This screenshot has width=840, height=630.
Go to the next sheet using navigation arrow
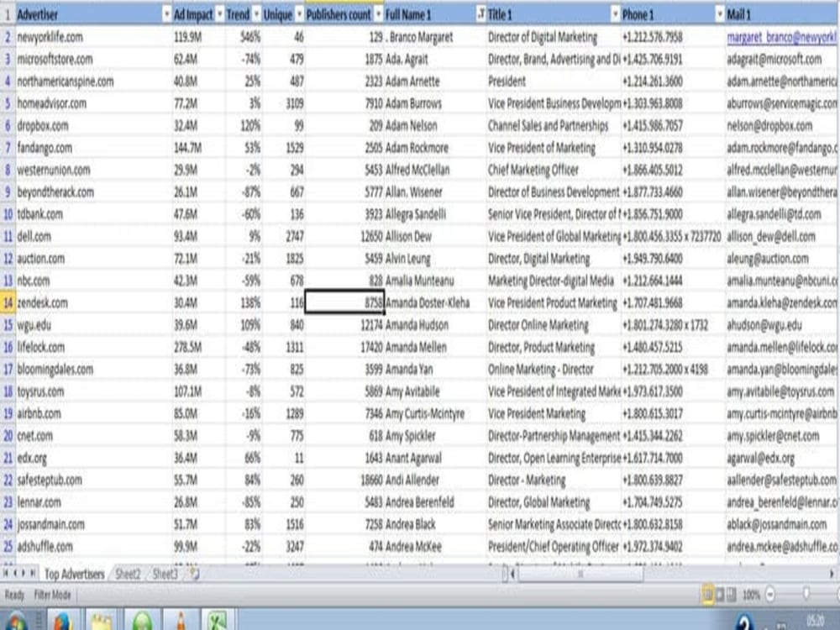(23, 573)
